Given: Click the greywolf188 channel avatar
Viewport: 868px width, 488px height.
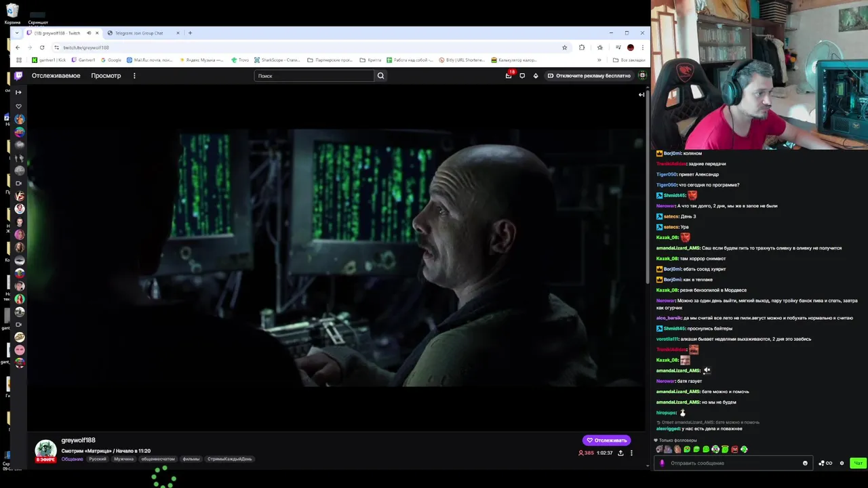Looking at the screenshot, I should tap(45, 450).
